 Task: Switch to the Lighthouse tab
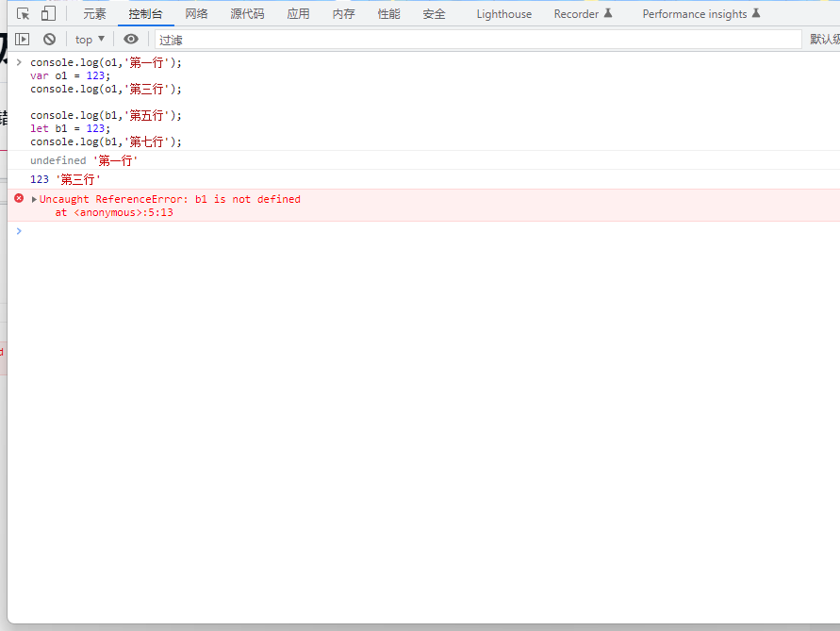click(x=504, y=14)
